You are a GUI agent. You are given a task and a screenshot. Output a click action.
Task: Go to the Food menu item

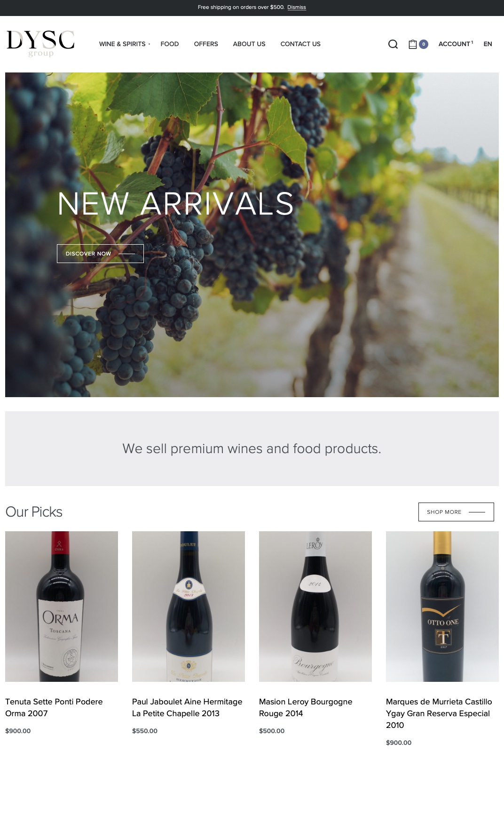tap(169, 44)
